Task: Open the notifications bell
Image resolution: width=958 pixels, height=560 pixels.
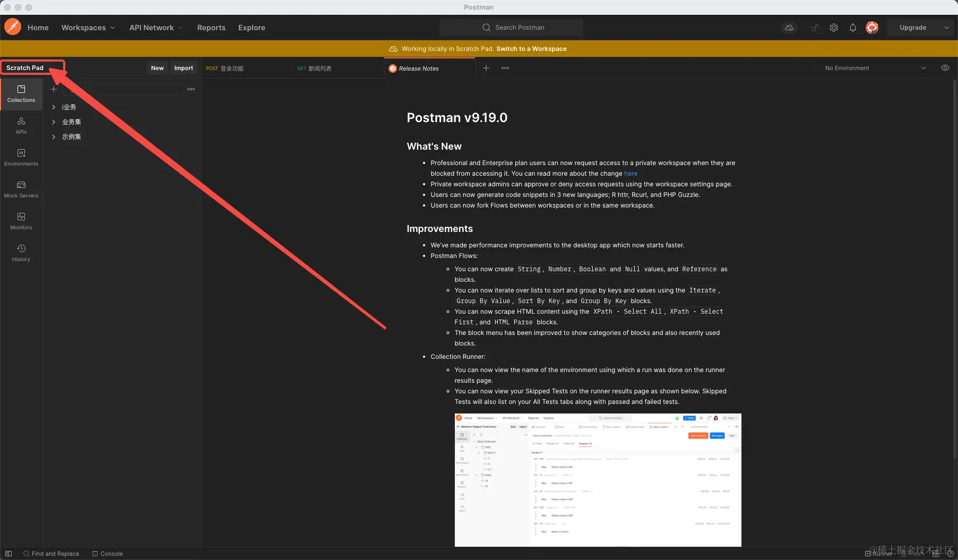Action: [853, 28]
